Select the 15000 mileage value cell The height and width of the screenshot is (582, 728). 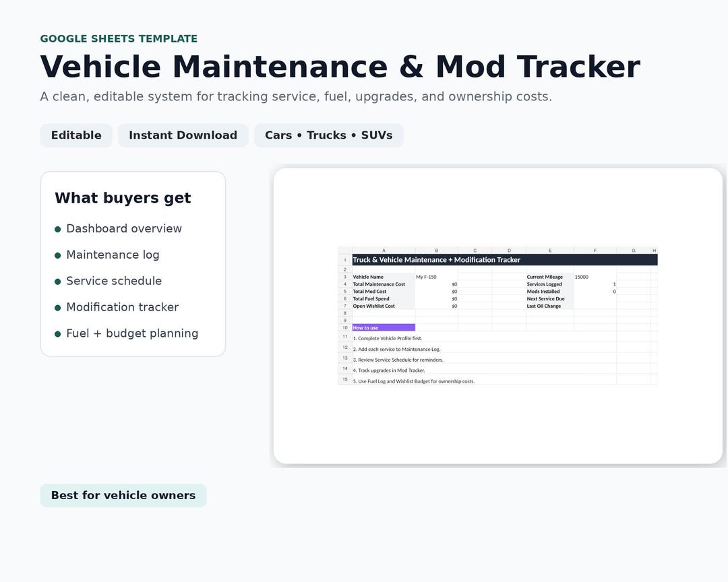point(595,277)
